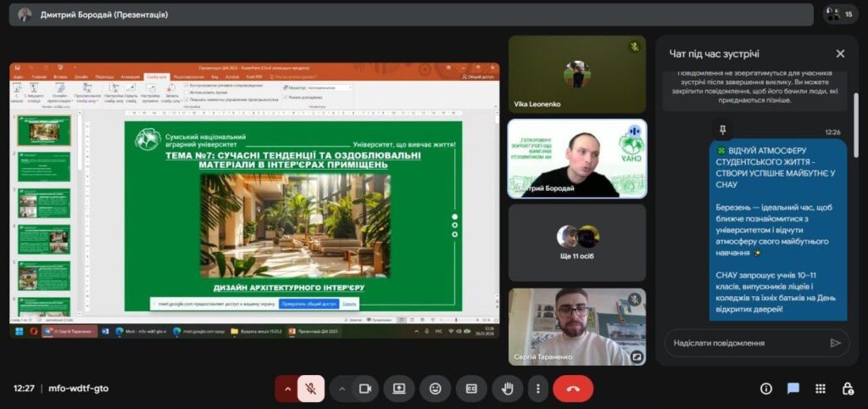Leave the call with red hang-up button

[573, 389]
